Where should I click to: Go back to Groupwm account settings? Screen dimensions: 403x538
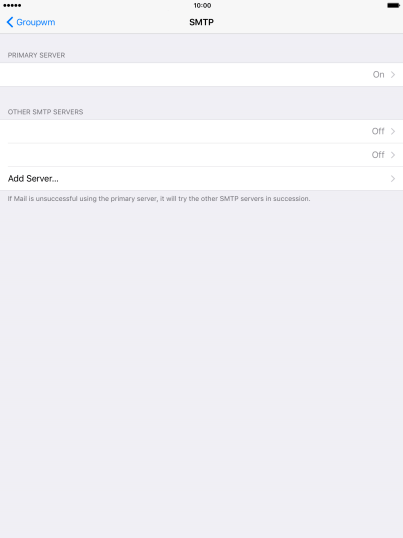coord(31,22)
